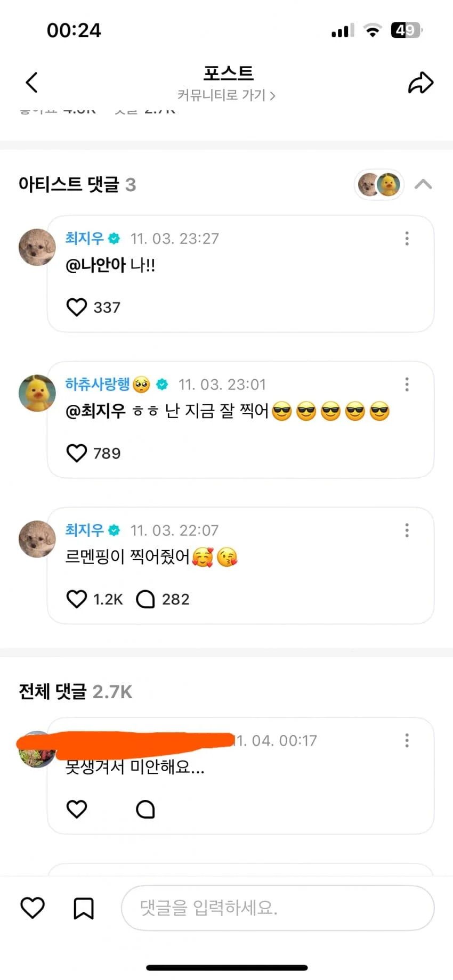Tap the share arrow icon
453x980 pixels.
tap(420, 83)
